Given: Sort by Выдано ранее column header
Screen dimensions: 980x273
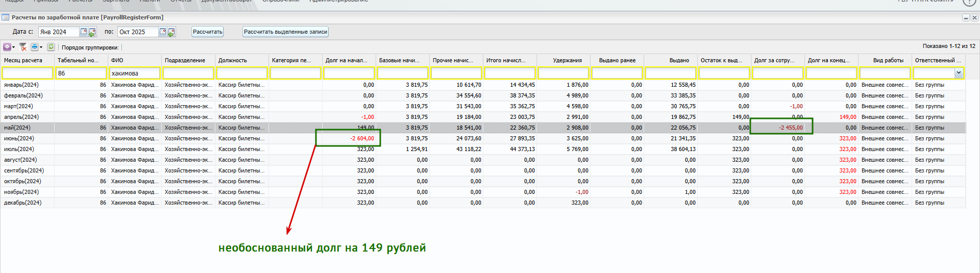Looking at the screenshot, I should point(617,60).
